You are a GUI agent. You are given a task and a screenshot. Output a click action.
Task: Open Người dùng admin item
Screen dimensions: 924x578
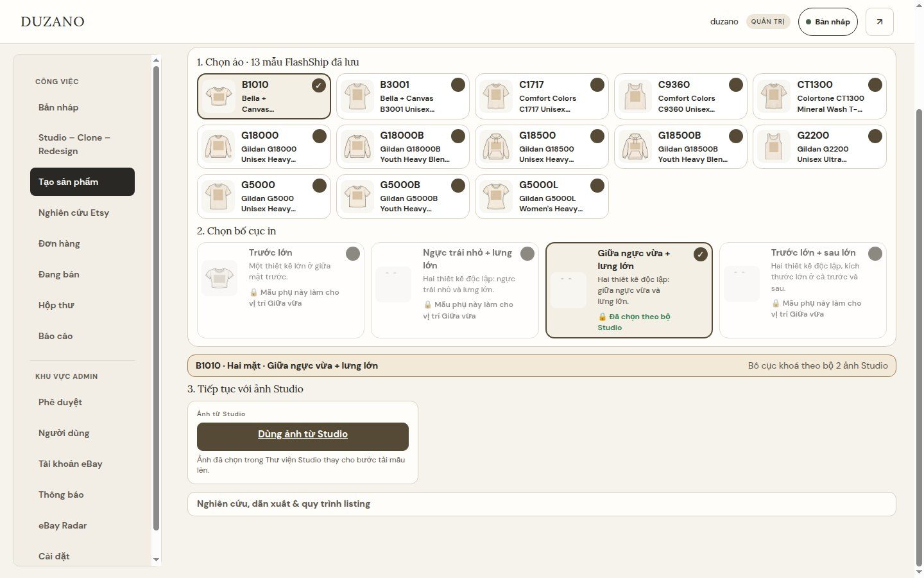[82, 433]
